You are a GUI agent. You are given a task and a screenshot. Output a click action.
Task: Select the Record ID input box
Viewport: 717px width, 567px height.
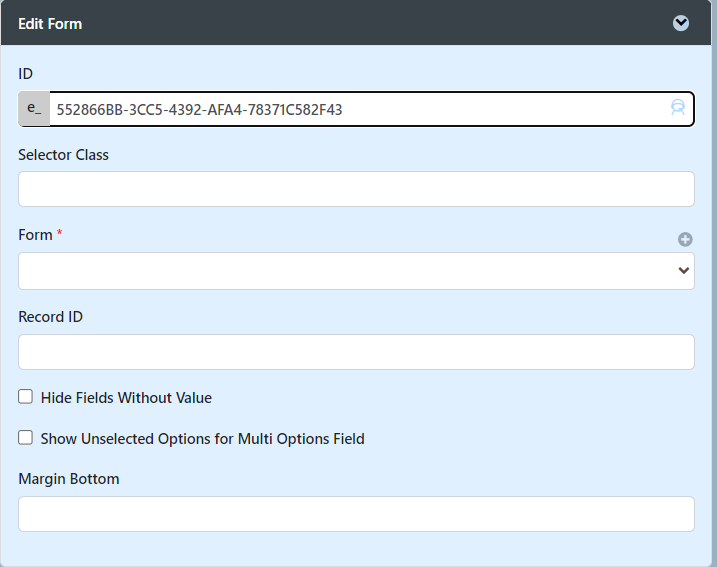click(x=356, y=352)
